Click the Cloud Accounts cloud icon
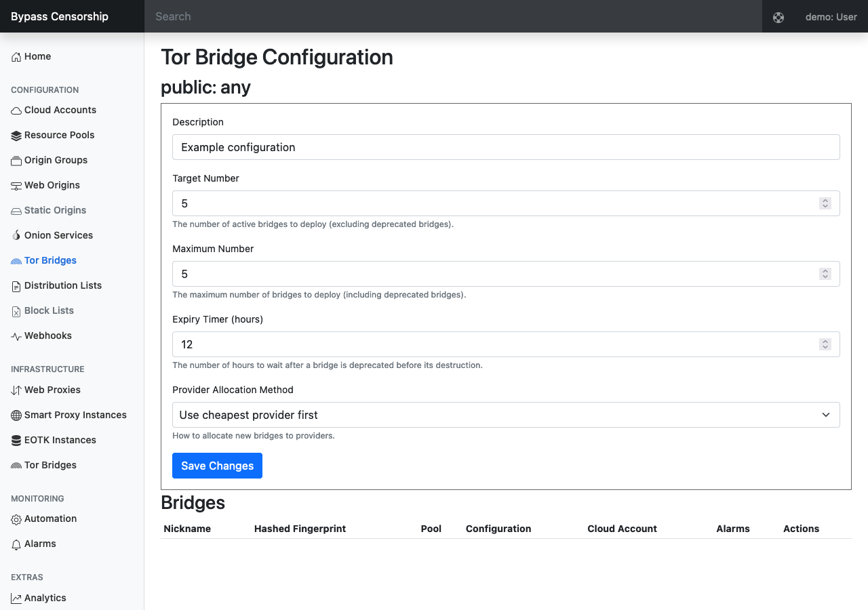868x610 pixels. (x=16, y=110)
